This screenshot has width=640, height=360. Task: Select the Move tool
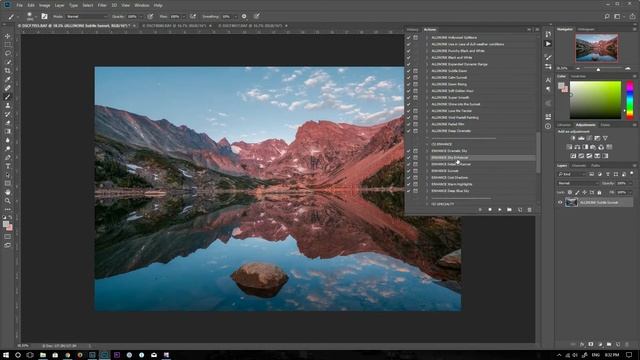click(7, 36)
